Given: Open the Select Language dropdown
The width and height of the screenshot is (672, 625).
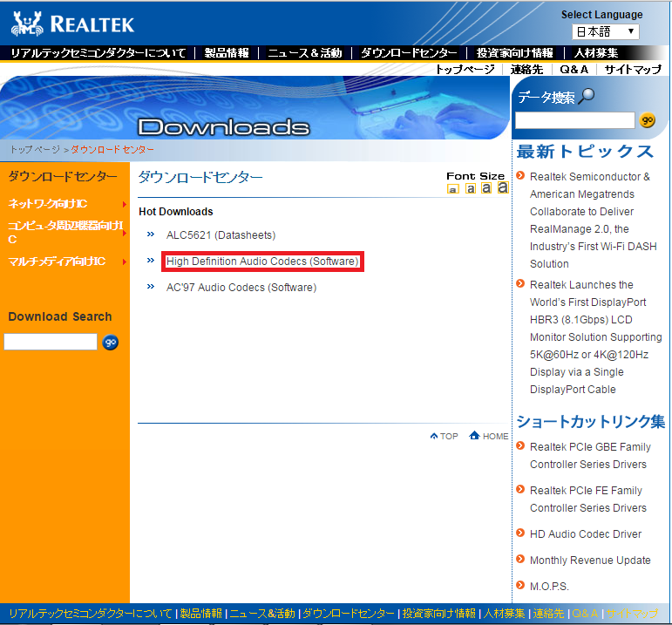Looking at the screenshot, I should pyautogui.click(x=605, y=31).
